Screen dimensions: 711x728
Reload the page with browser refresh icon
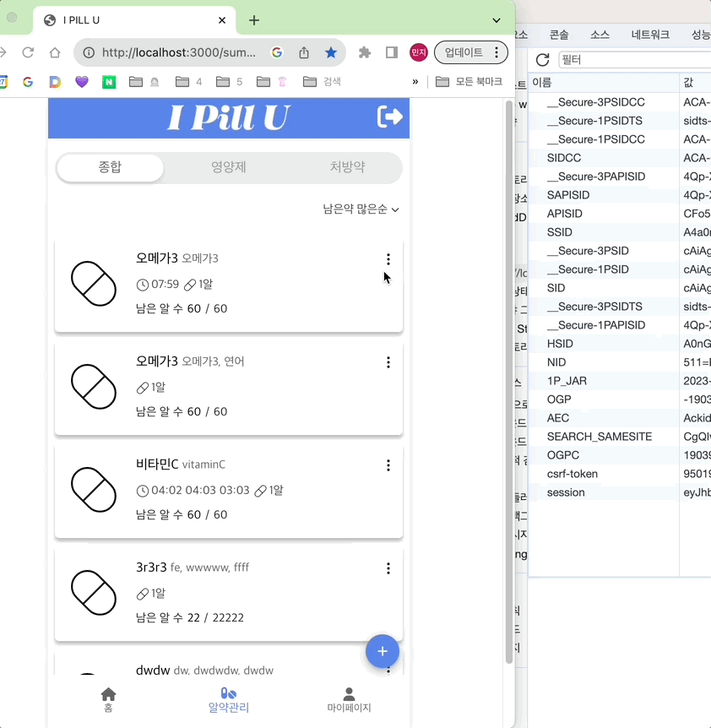29,52
